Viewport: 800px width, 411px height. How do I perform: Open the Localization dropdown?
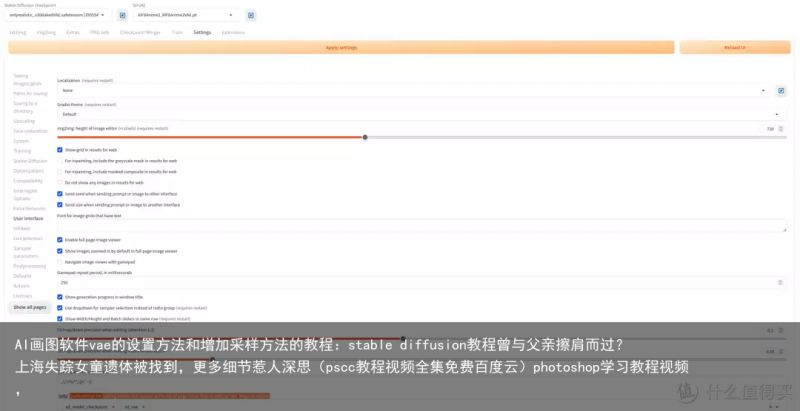[414, 91]
